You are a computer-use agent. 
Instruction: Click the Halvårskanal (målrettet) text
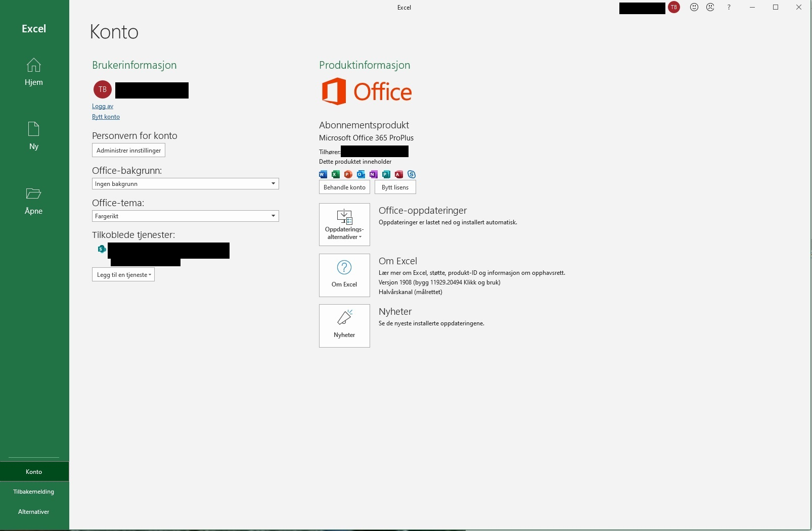pos(411,292)
